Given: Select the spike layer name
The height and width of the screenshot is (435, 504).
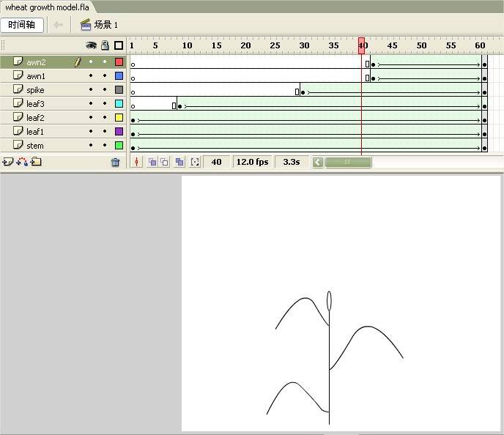Looking at the screenshot, I should coord(35,90).
